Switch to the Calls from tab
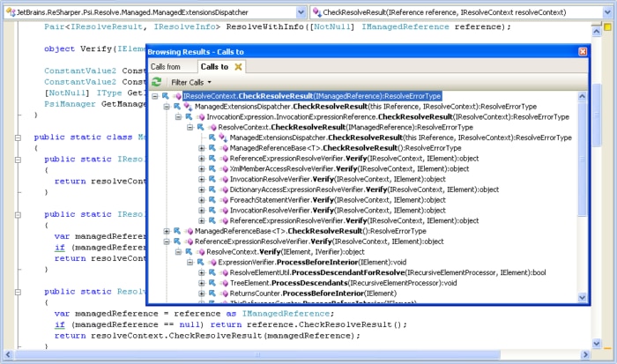Screen dimensions: 617x364 point(166,67)
